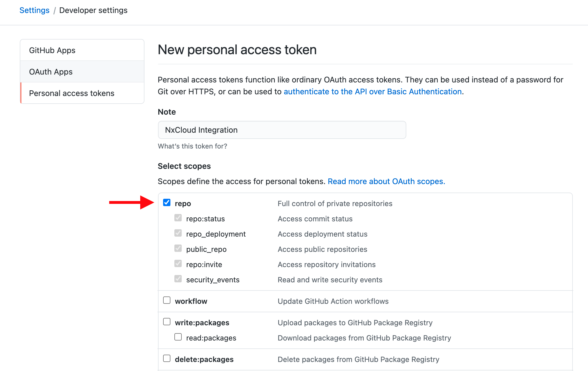Click the security_events scope label

coord(213,280)
